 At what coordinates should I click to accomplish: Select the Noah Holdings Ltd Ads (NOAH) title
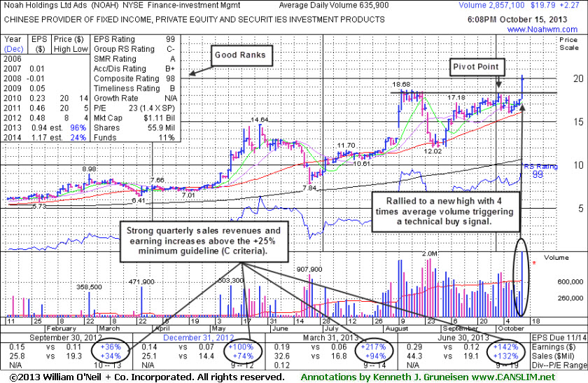tap(61, 6)
